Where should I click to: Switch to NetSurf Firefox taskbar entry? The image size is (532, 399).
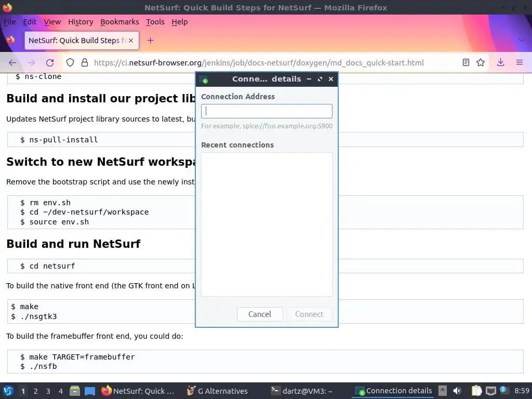[138, 391]
